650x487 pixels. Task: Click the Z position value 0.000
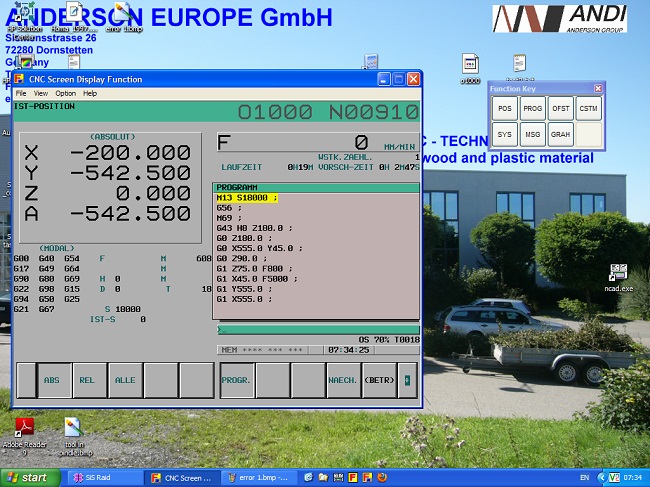[x=153, y=194]
